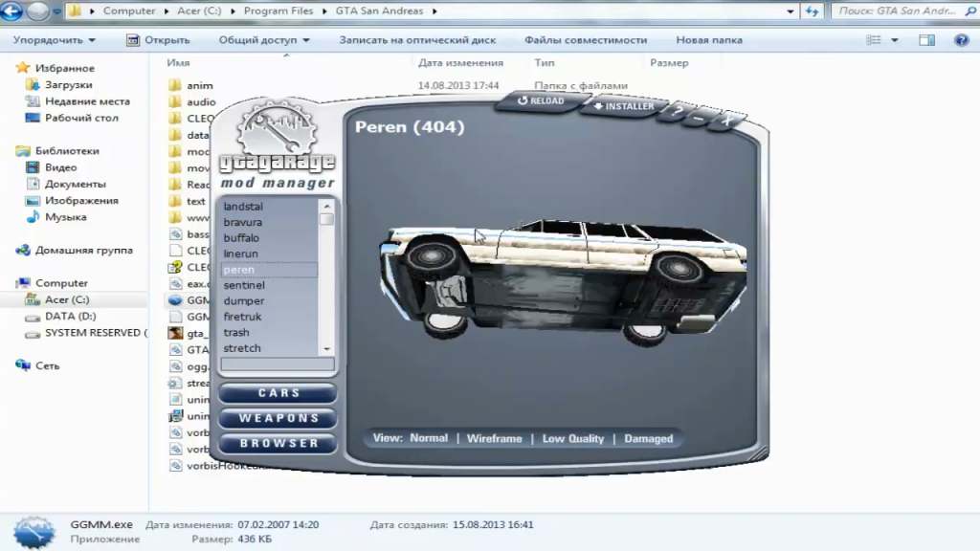Screen dimensions: 980x551
Task: Open the Упорядочить menu
Action: pyautogui.click(x=54, y=40)
